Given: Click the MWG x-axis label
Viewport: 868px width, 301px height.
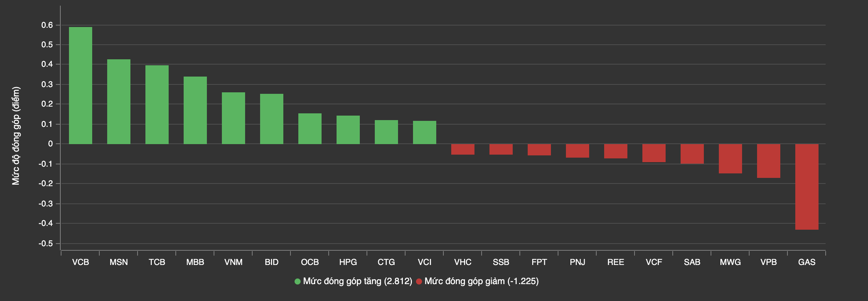Looking at the screenshot, I should coord(730,262).
